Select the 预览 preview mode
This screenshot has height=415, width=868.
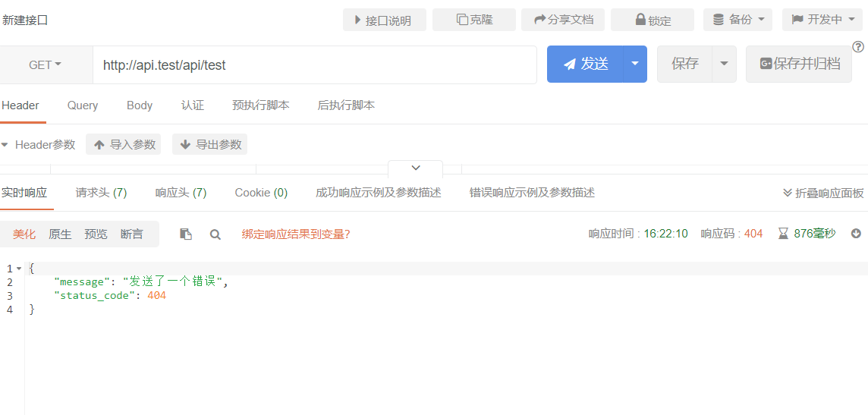coord(96,234)
